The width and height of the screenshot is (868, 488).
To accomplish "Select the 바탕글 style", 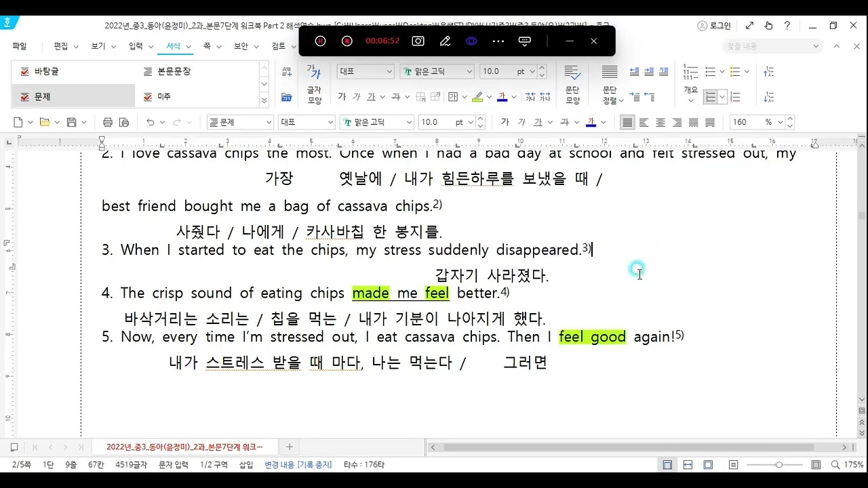I will [73, 71].
